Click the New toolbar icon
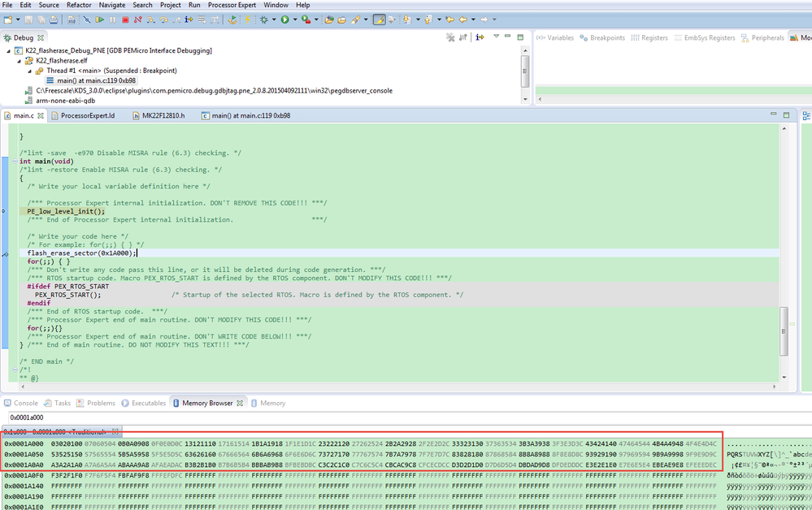Image resolution: width=812 pixels, height=510 pixels. [8, 19]
